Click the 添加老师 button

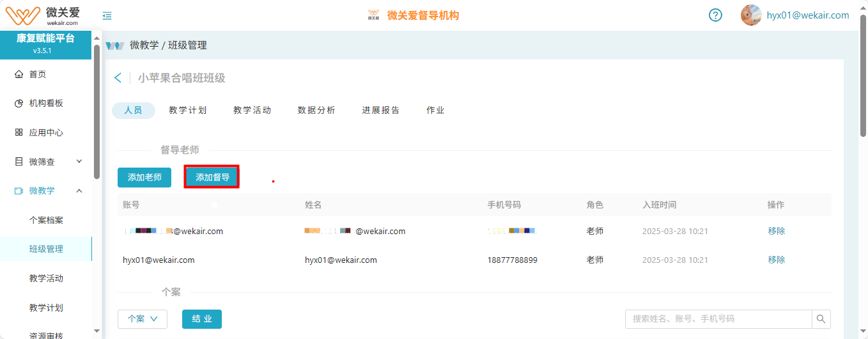click(144, 177)
